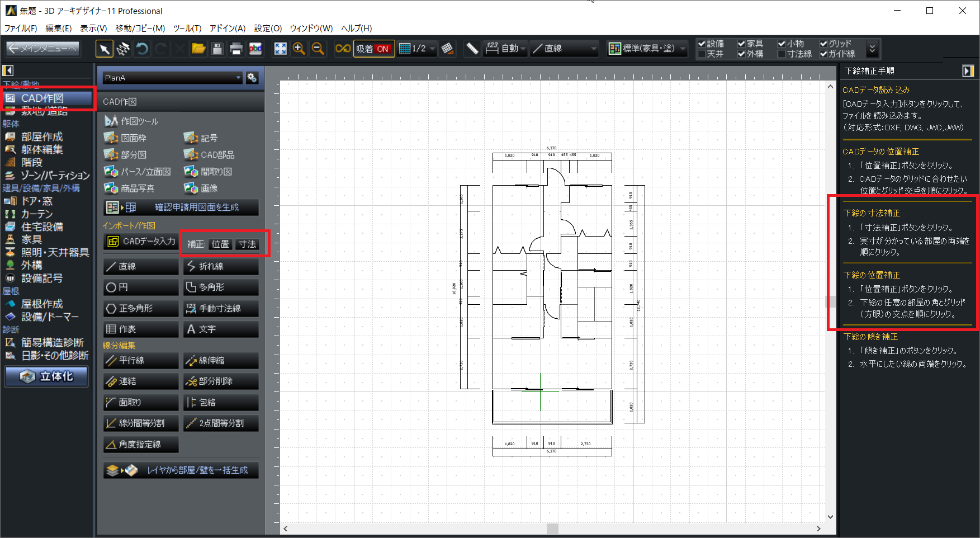Zoom in with the magnifier plus icon
The width and height of the screenshot is (980, 538).
coord(299,49)
